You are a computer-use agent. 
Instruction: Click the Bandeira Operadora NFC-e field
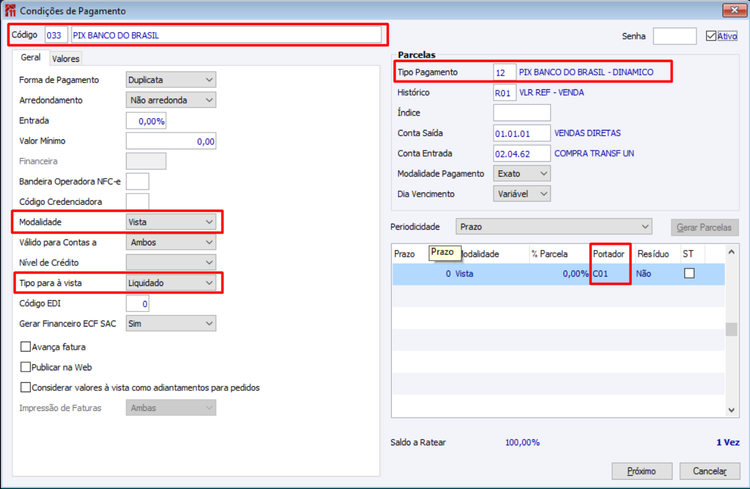(x=137, y=181)
